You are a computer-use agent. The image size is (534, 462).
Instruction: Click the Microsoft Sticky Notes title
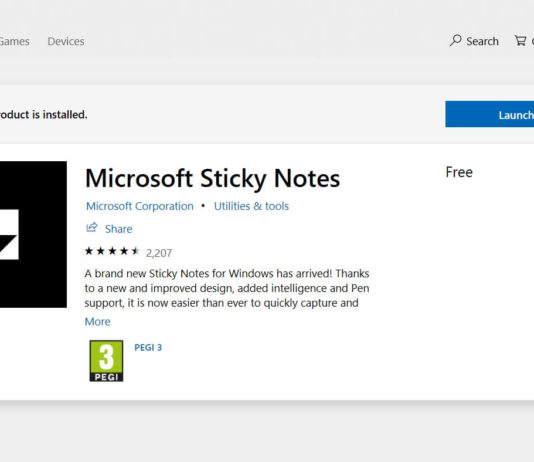[x=213, y=178]
